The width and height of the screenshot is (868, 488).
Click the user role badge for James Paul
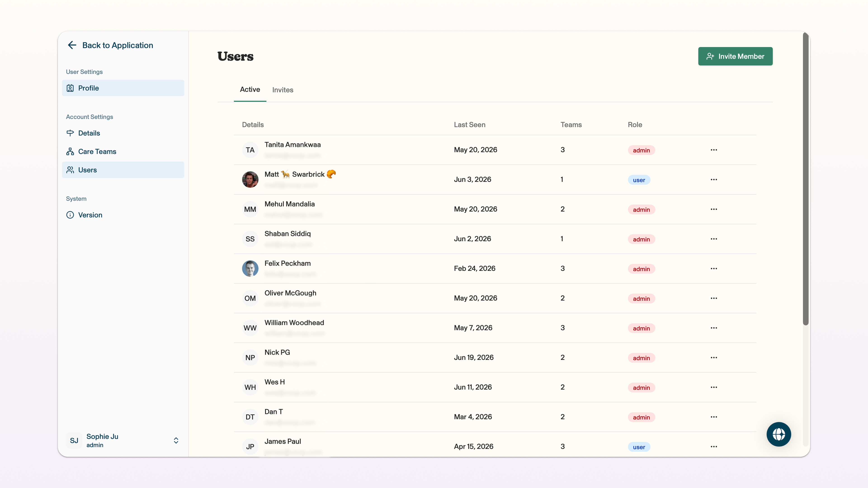(x=639, y=447)
